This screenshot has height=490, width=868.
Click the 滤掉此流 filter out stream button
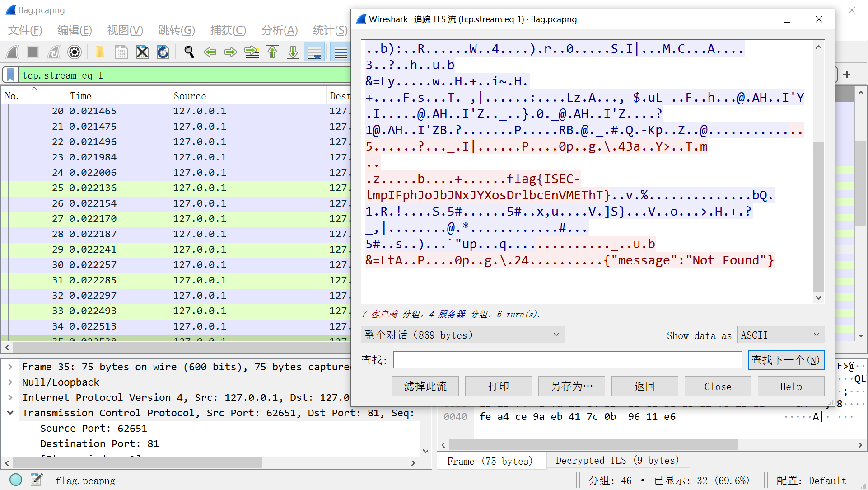(x=425, y=386)
